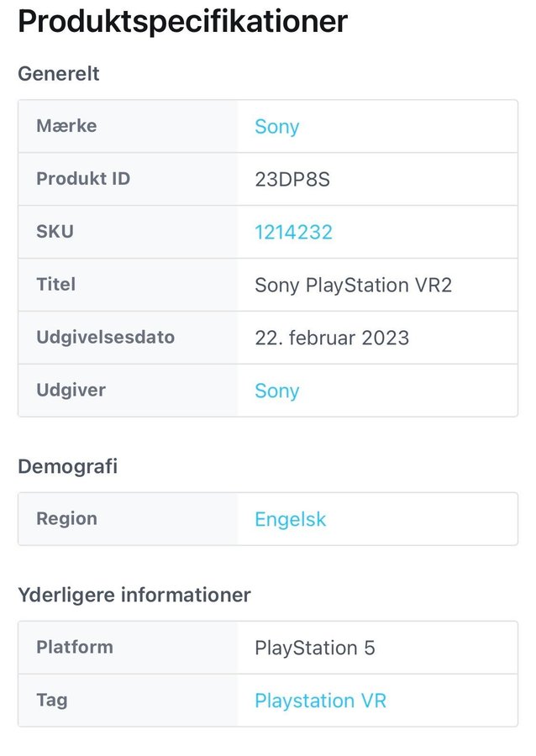Screen dimensions: 536x756
Task: Open the Sony link in the Udgiver row
Action: pos(277,391)
